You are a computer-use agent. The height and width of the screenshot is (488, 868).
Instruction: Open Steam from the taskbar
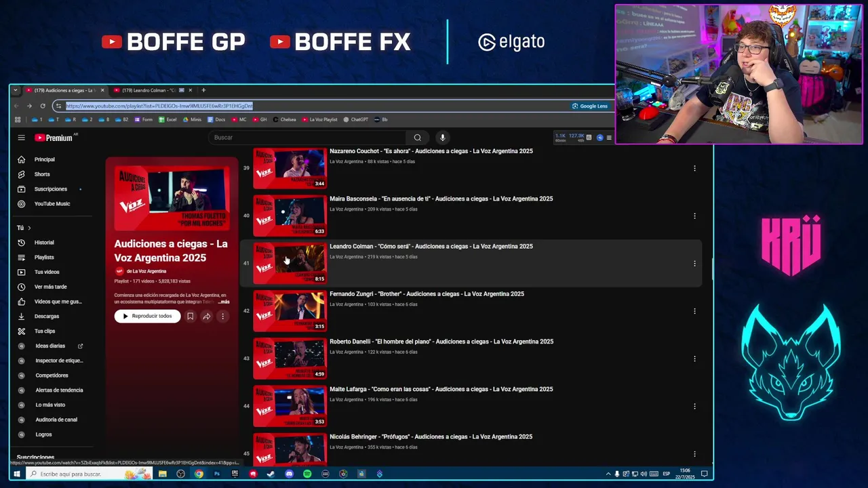tap(271, 474)
